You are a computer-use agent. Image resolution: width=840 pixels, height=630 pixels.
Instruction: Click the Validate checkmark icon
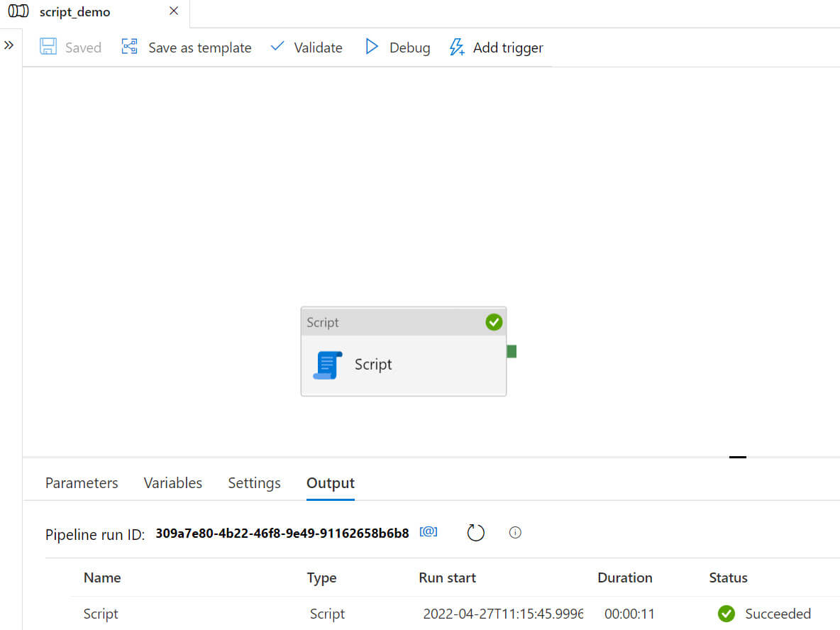point(277,46)
